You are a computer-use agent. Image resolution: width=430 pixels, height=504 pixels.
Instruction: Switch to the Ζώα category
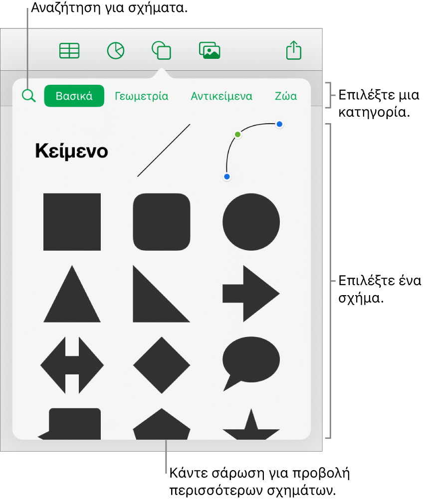click(x=286, y=96)
